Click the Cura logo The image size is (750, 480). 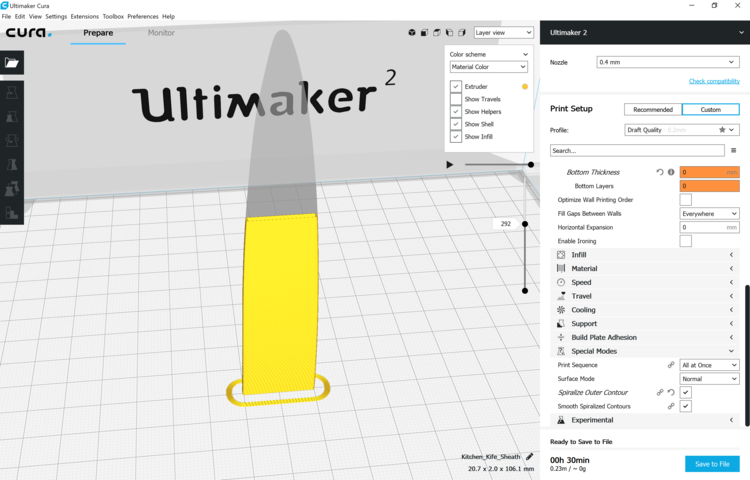coord(28,33)
